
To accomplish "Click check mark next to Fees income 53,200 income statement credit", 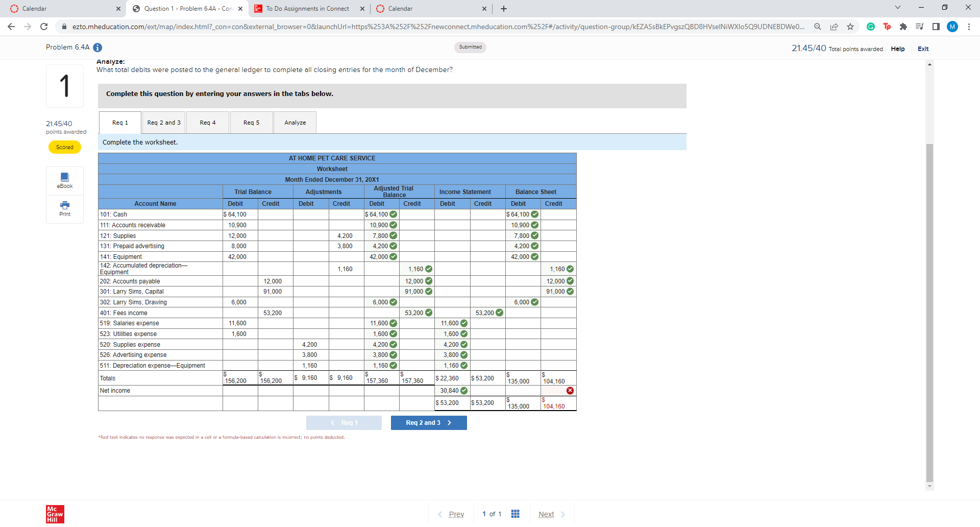I will [499, 313].
